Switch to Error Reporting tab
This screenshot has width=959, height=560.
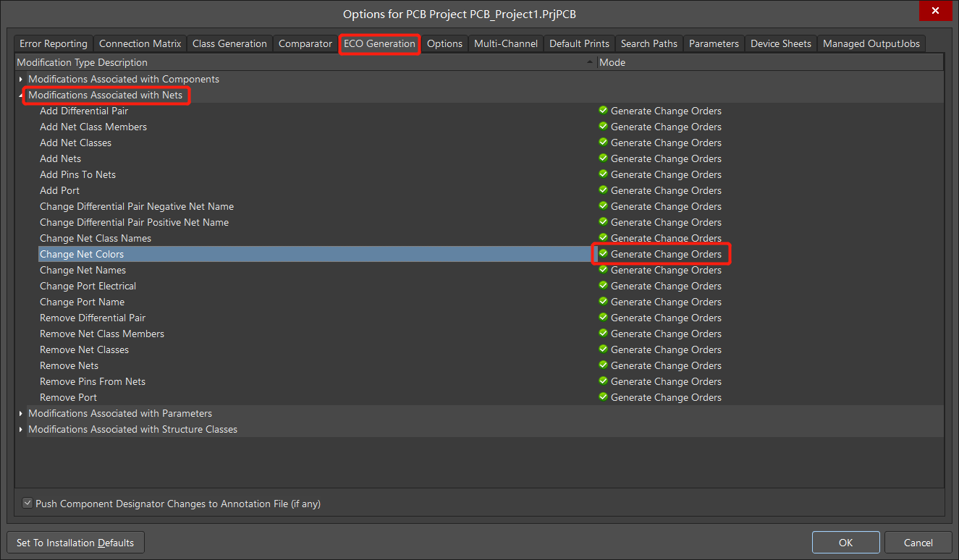pos(54,43)
